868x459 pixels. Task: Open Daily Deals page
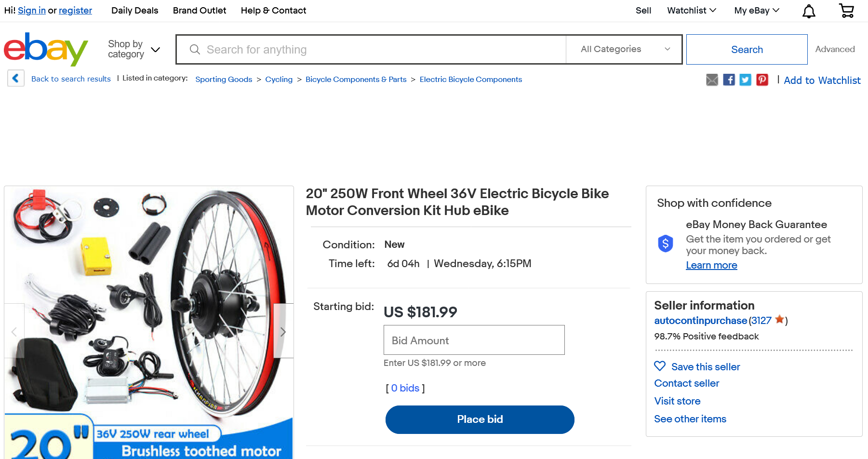click(x=134, y=11)
